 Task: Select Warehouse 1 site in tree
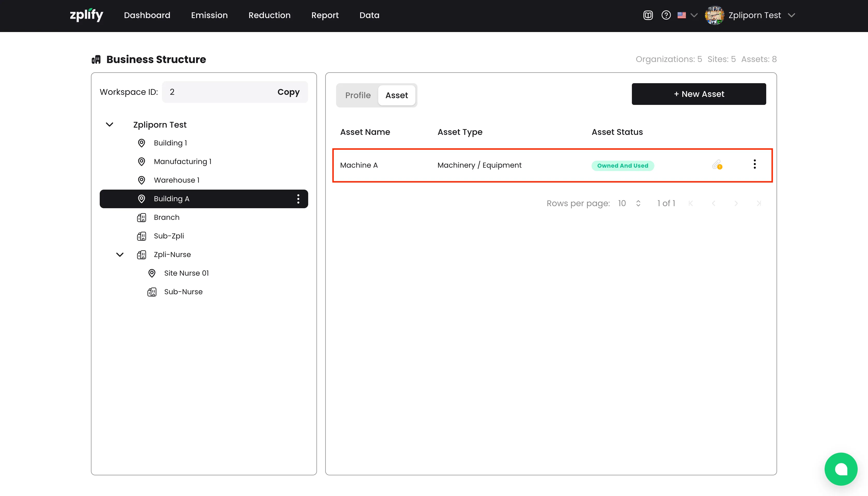(x=176, y=180)
